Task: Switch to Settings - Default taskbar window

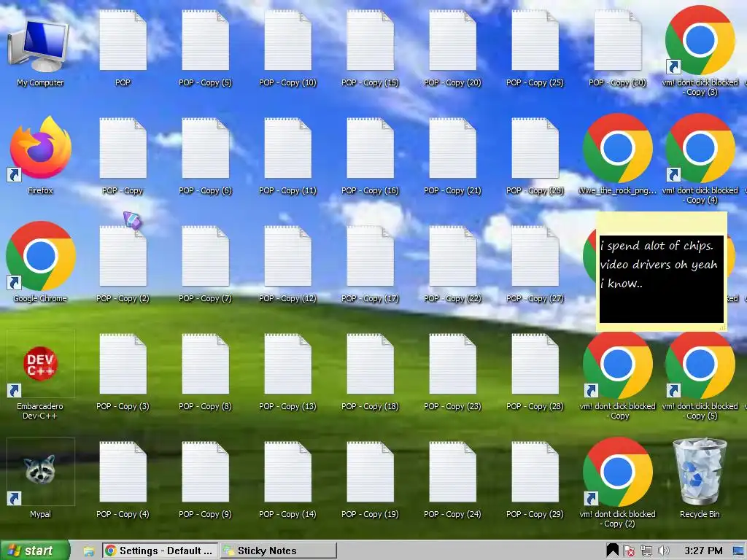Action: pyautogui.click(x=160, y=551)
